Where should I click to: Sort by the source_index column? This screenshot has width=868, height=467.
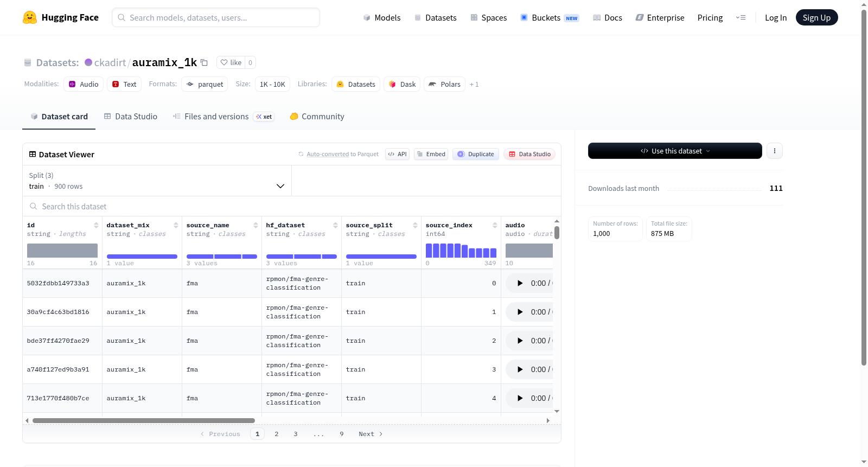point(495,225)
